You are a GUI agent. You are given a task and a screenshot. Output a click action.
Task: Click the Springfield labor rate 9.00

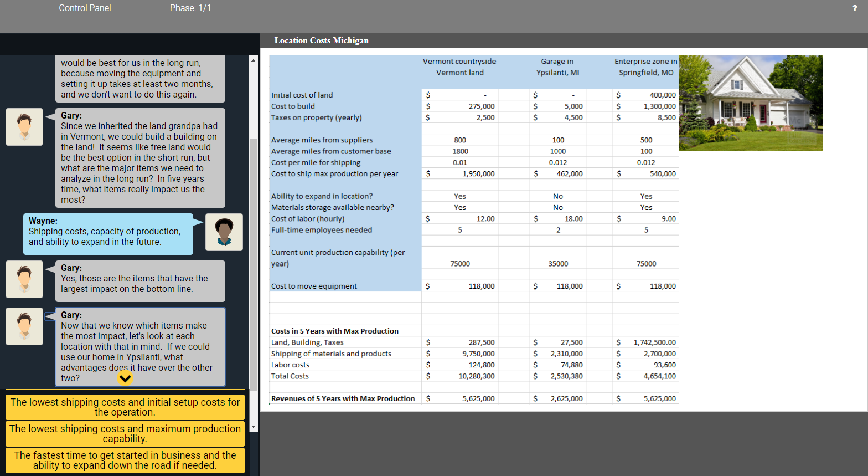[669, 219]
